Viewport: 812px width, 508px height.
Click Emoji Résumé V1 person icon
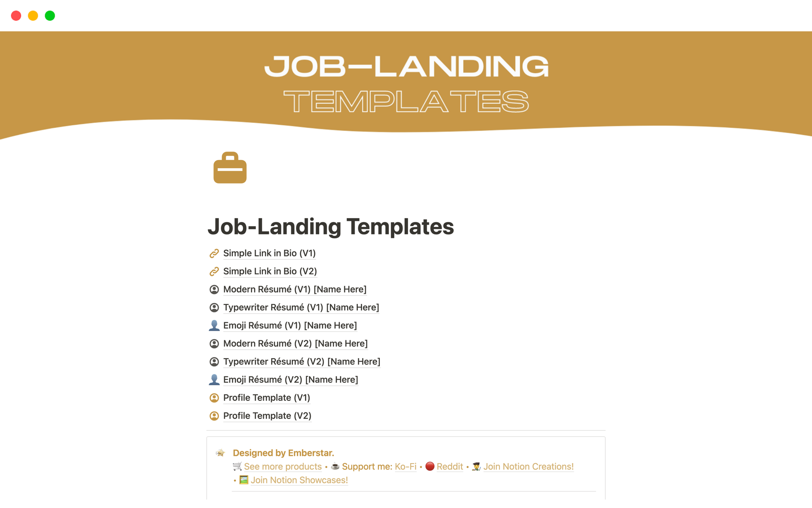coord(214,325)
